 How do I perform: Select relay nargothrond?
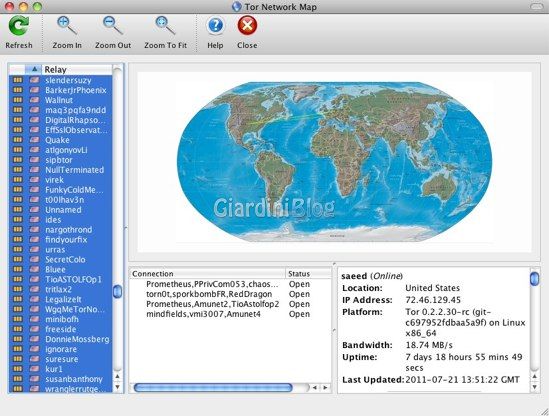69,230
